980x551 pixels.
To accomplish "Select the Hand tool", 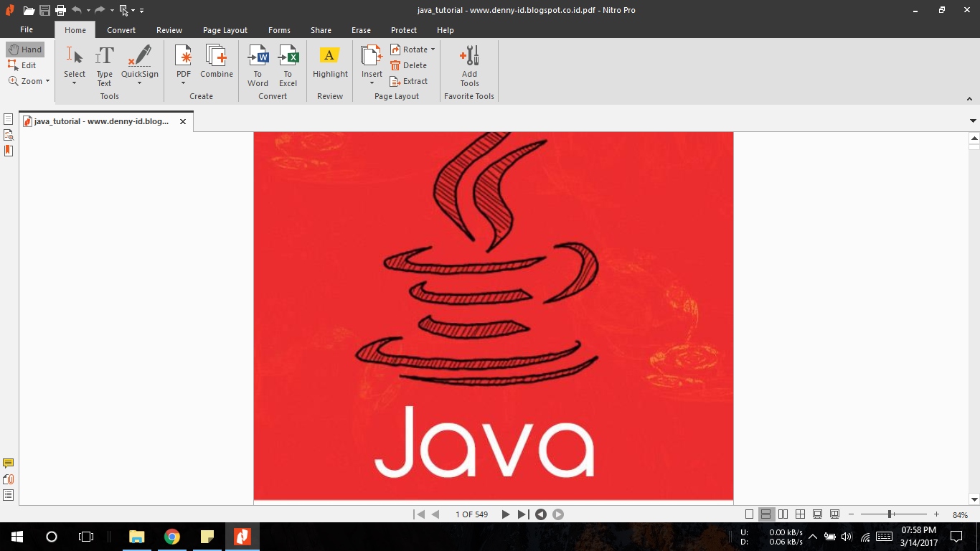I will tap(25, 50).
